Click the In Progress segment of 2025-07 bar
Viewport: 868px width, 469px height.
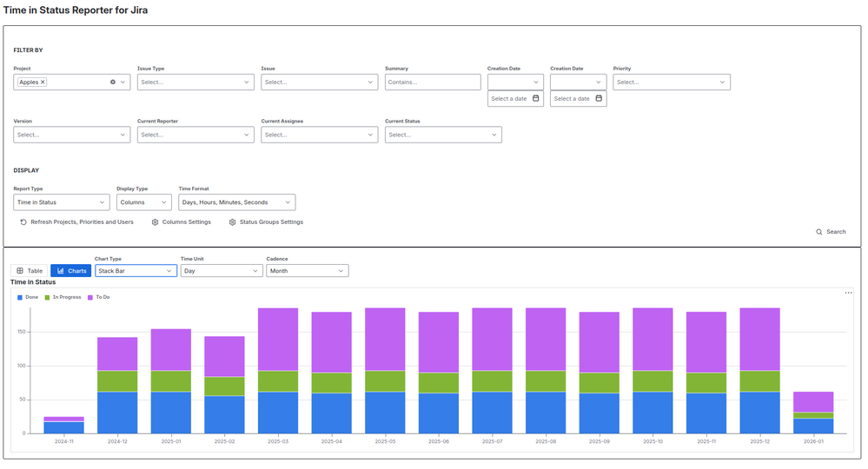point(492,381)
